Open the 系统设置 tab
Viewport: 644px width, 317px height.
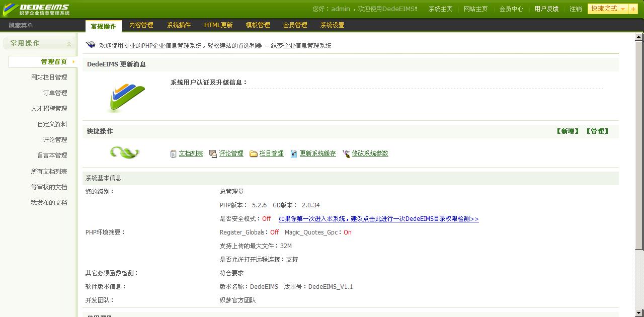pos(333,25)
